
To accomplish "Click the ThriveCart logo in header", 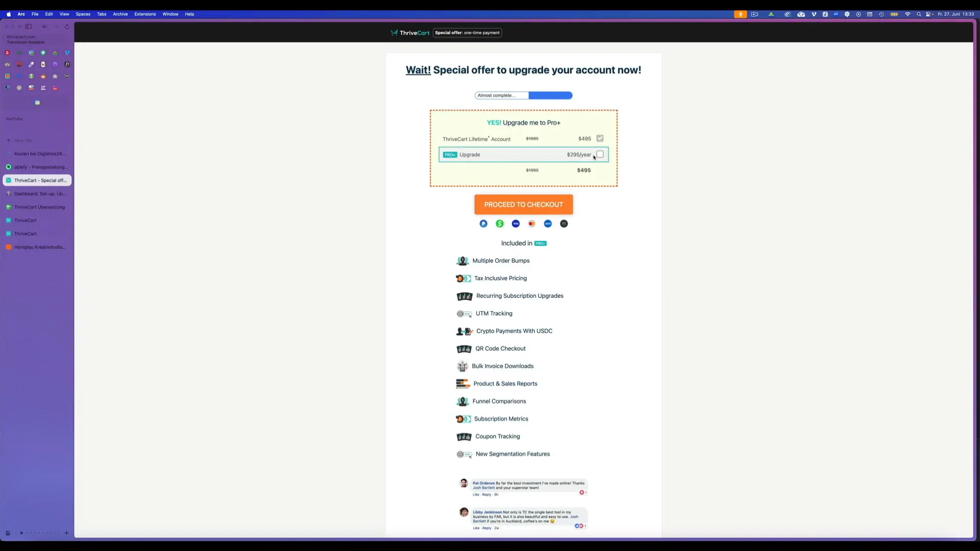I will (410, 33).
